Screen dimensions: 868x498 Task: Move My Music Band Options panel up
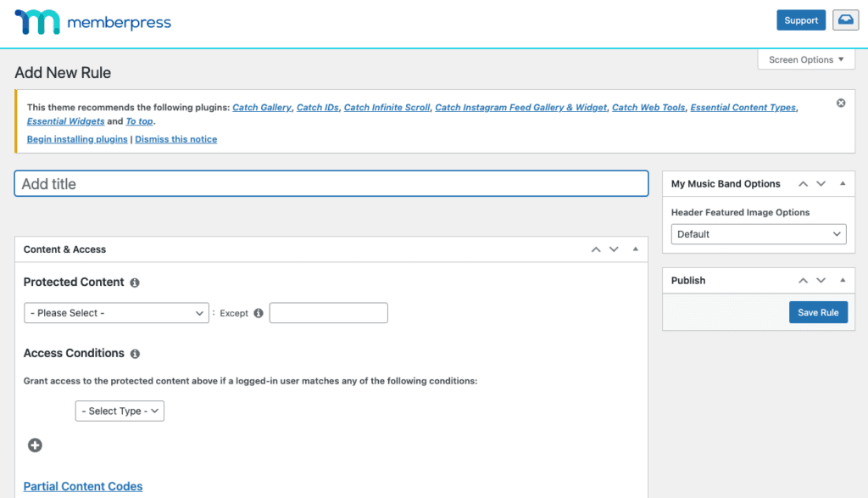[x=801, y=184]
